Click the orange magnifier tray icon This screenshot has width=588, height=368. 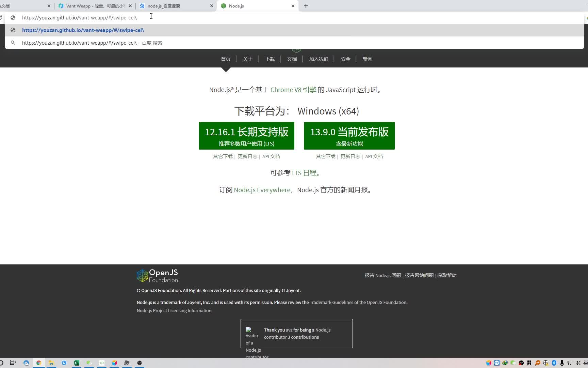point(538,363)
